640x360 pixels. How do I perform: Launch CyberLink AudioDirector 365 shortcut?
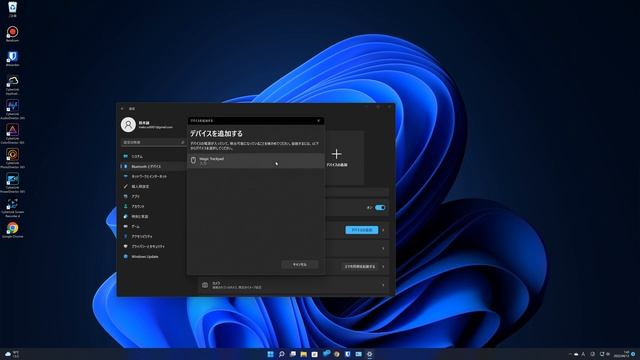pos(12,109)
